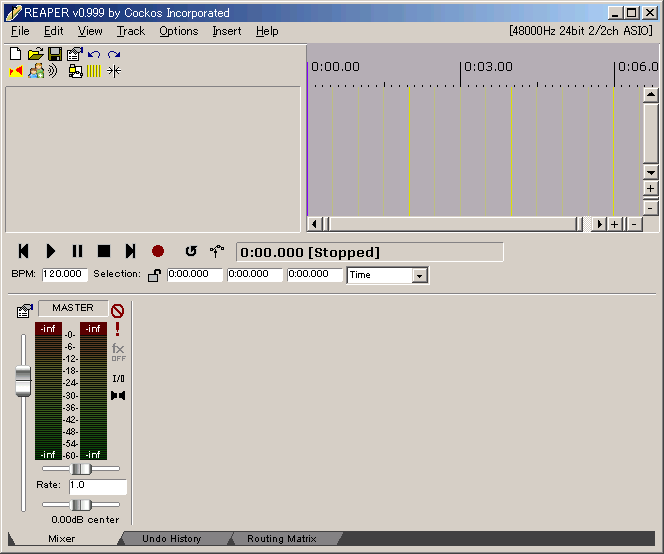Save project using the floppy disk icon

click(x=55, y=54)
